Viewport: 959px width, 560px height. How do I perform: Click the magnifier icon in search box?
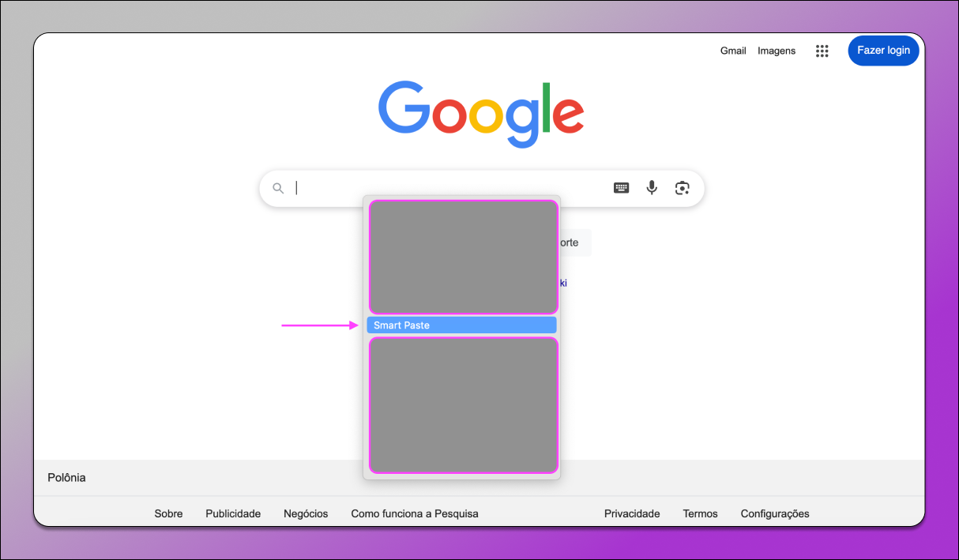(x=278, y=188)
